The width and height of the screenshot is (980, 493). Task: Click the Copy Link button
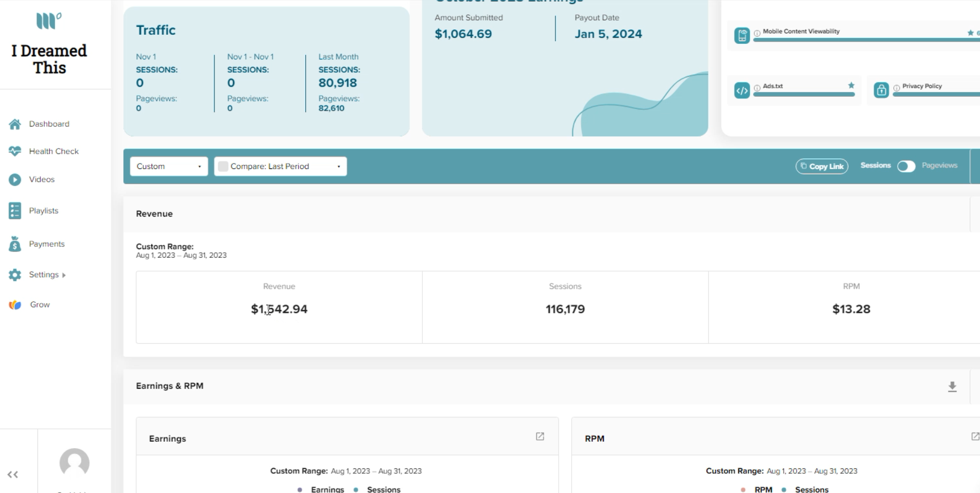822,166
